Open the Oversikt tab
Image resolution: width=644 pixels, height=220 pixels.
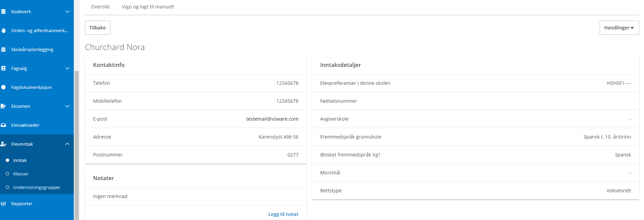click(x=101, y=7)
